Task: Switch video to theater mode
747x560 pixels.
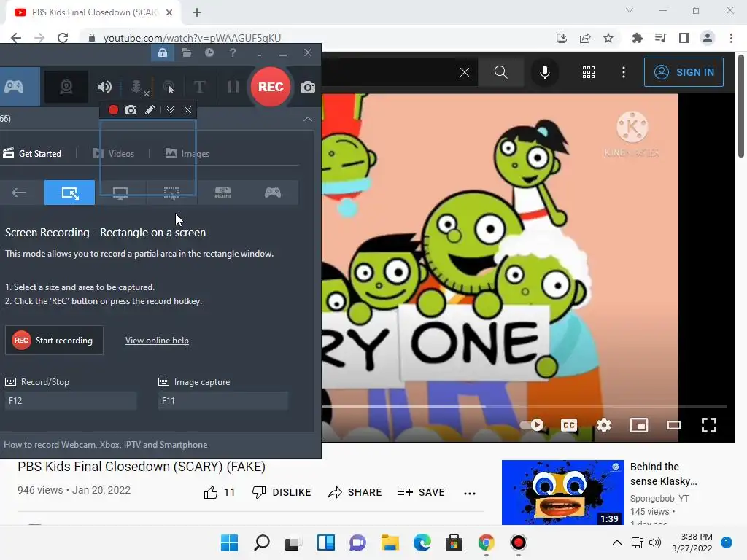Action: [x=673, y=425]
